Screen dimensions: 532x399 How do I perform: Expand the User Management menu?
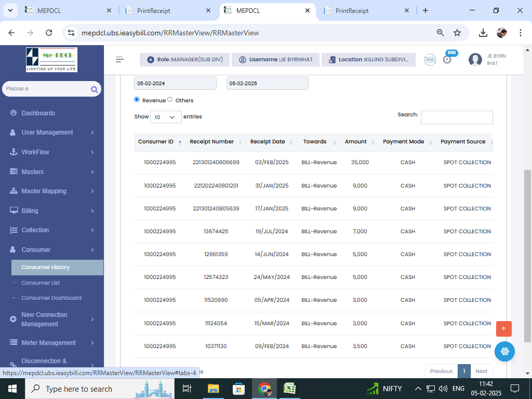tap(51, 132)
